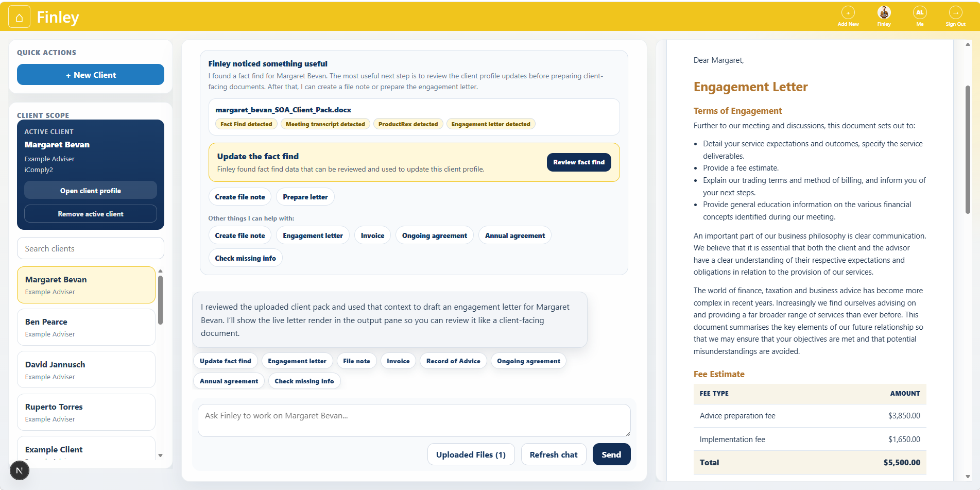Click Engagement letter chip under Other things

313,235
